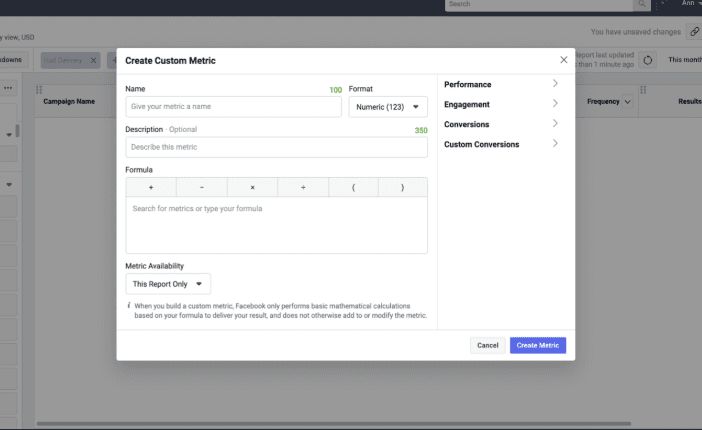Insert an opening parenthesis into formula
The height and width of the screenshot is (430, 702).
[352, 188]
